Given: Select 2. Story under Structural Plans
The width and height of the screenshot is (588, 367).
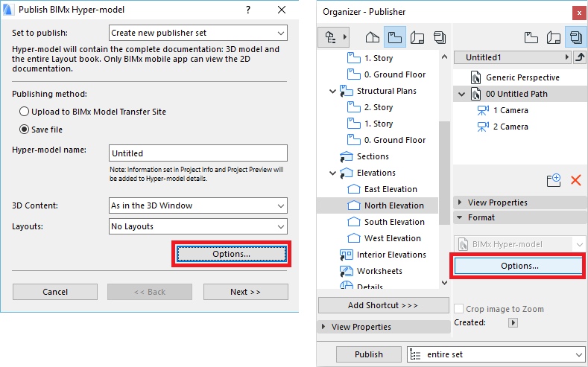Looking at the screenshot, I should 379,107.
